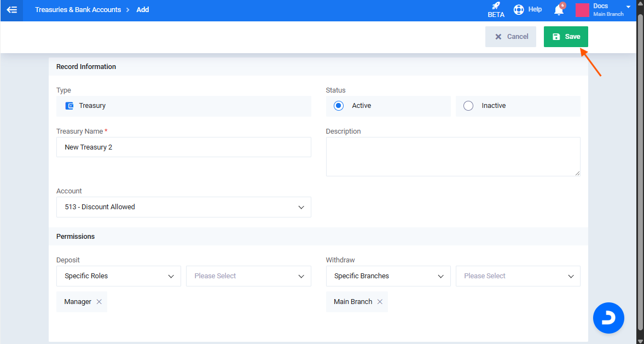Screen dimensions: 644x344
Task: Open the Deposit Specific Roles dropdown
Action: click(x=118, y=276)
